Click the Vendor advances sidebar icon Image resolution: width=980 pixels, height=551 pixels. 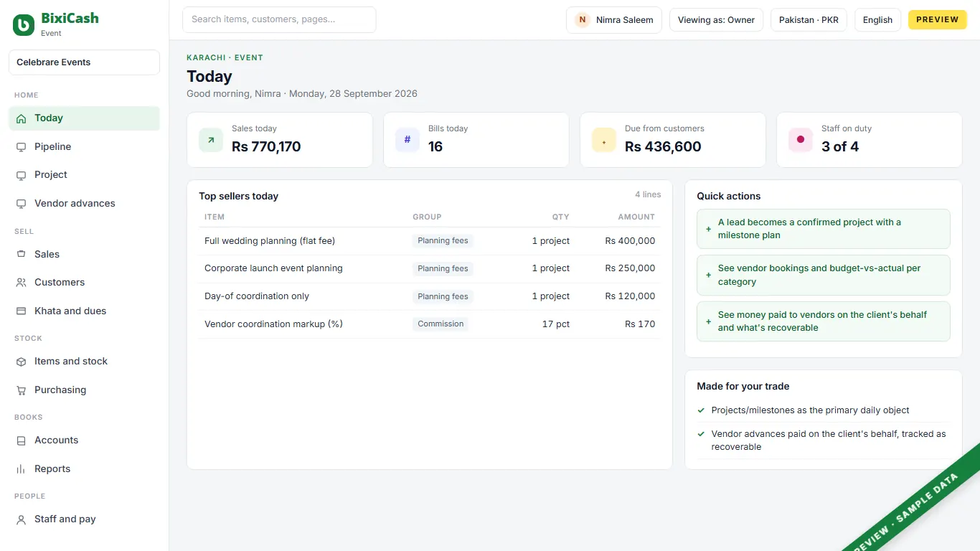tap(21, 204)
